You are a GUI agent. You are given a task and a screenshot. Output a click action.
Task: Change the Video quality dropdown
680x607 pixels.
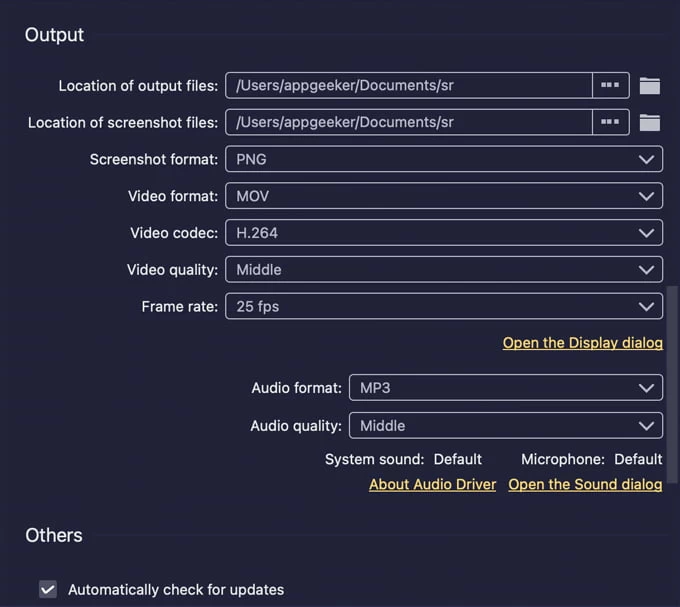click(x=443, y=270)
